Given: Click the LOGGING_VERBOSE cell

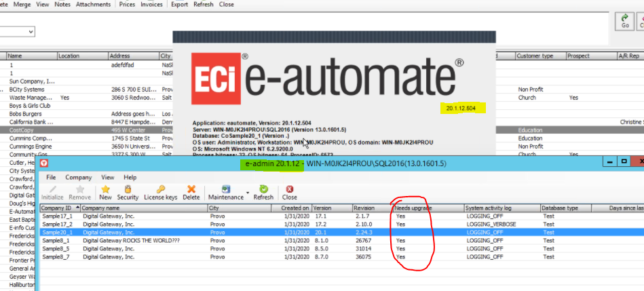Looking at the screenshot, I should tap(491, 225).
